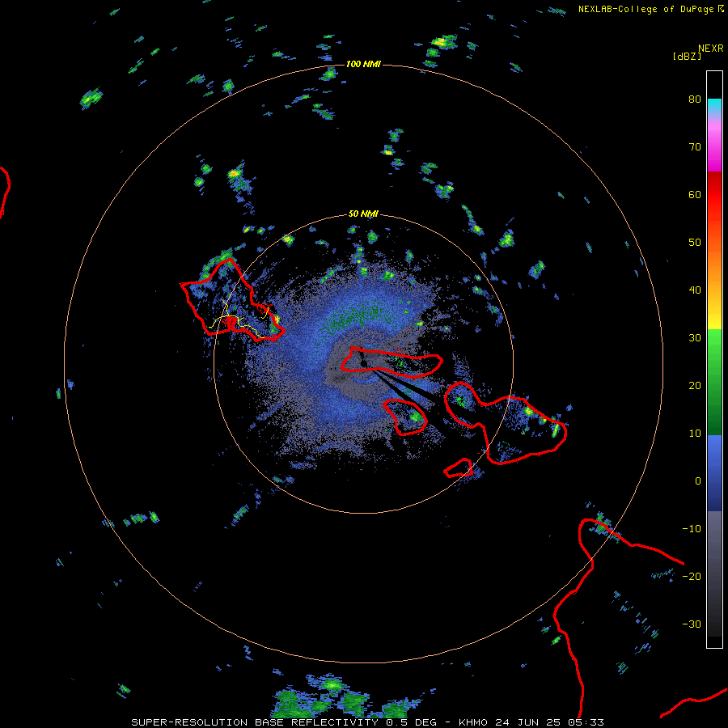The image size is (728, 728).
Task: Click the NEXR label above the color scale
Action: (711, 49)
